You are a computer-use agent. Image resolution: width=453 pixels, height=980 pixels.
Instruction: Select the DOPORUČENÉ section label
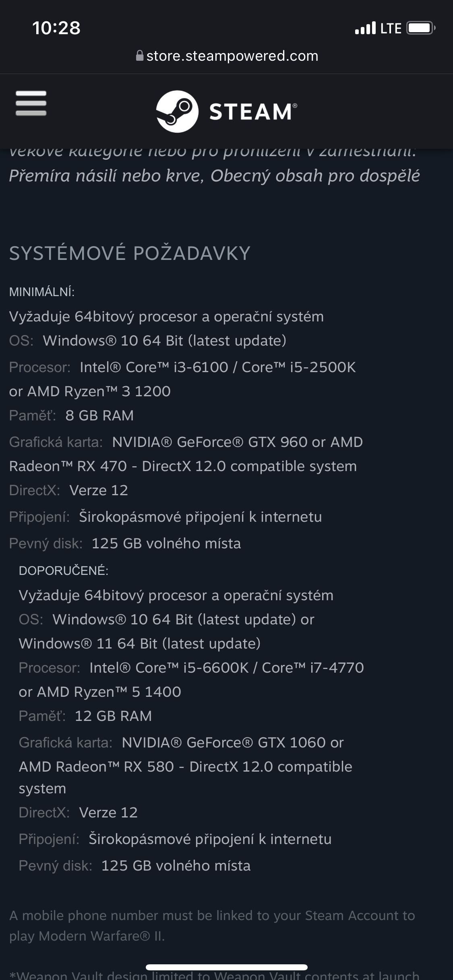[64, 570]
